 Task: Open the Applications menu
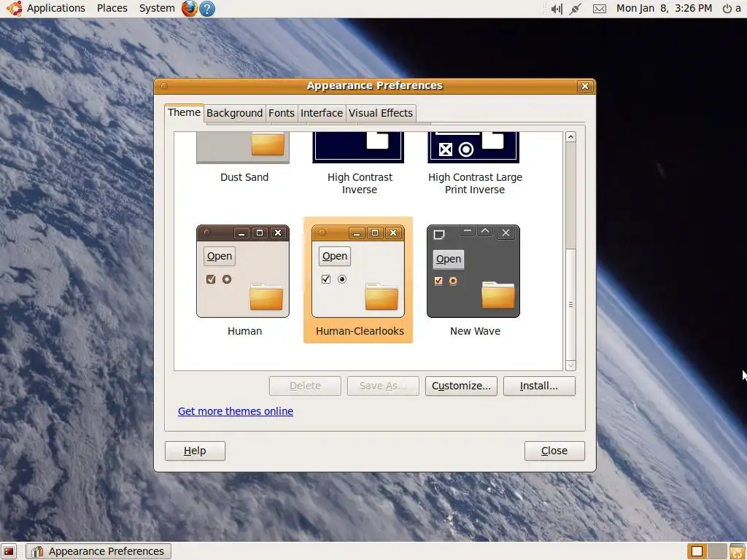(x=55, y=8)
